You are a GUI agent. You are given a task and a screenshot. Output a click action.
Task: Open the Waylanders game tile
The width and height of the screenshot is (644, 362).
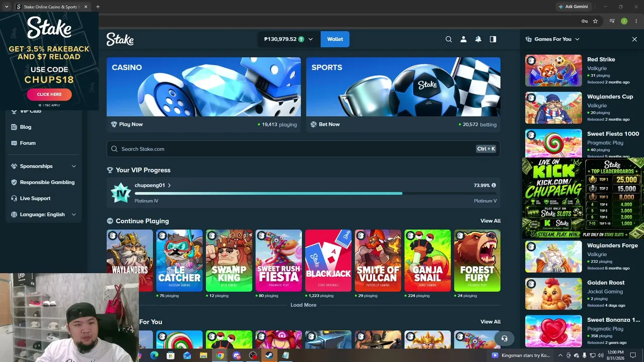130,260
